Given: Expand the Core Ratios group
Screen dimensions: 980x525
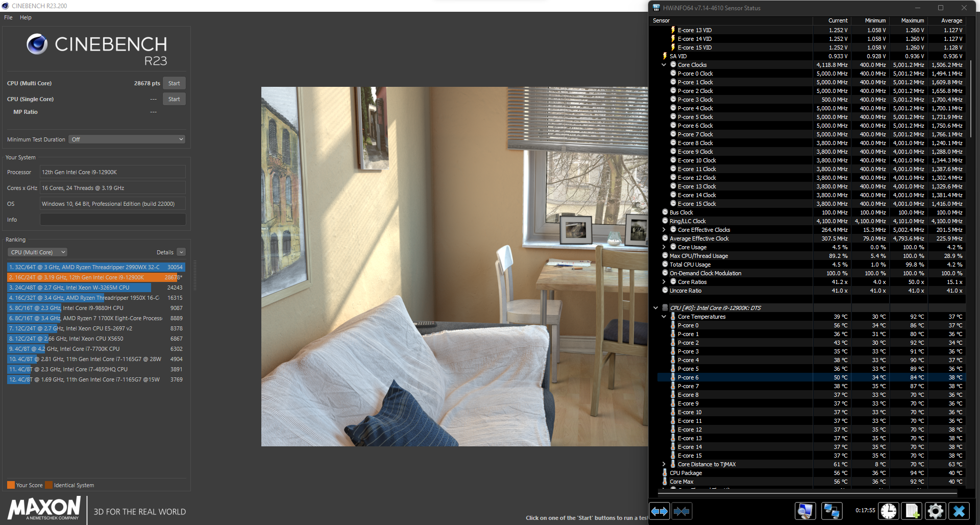Looking at the screenshot, I should (x=664, y=281).
